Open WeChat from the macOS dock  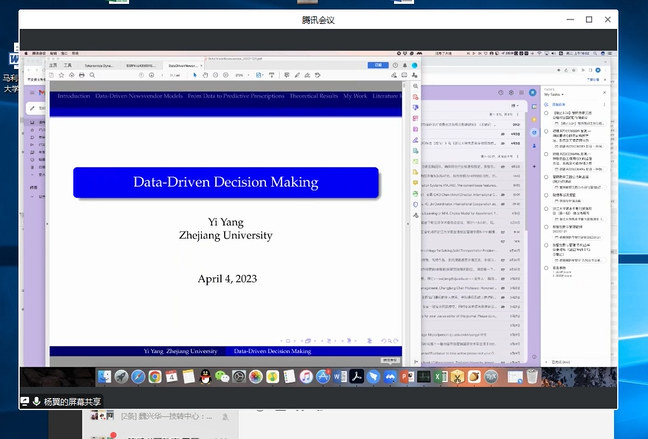(222, 377)
